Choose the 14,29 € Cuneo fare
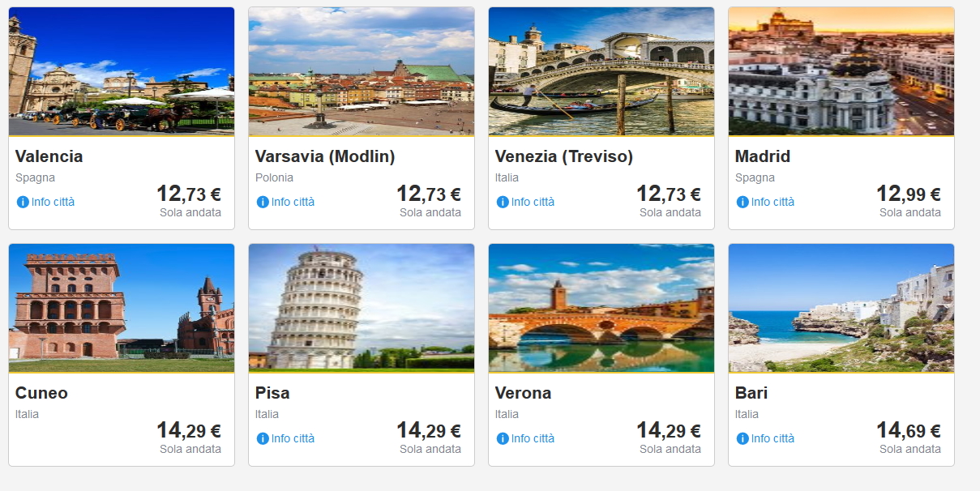Viewport: 980px width, 491px height. tap(188, 430)
